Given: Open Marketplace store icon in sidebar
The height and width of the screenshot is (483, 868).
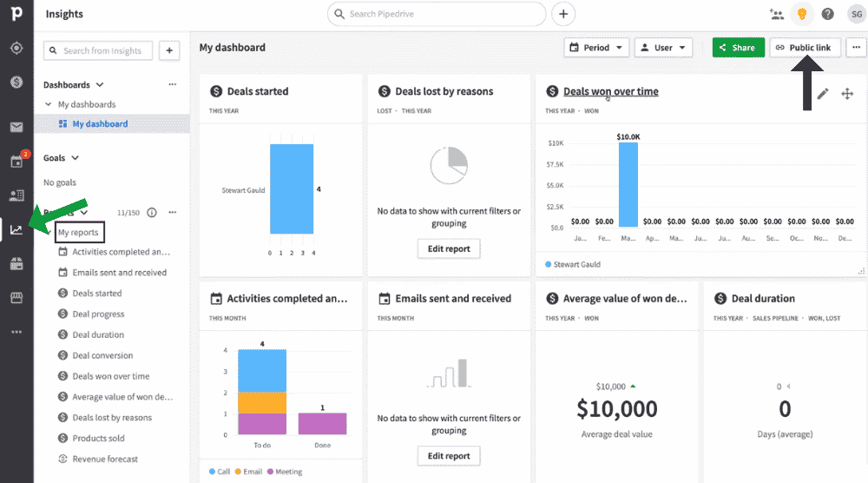Looking at the screenshot, I should coord(16,298).
